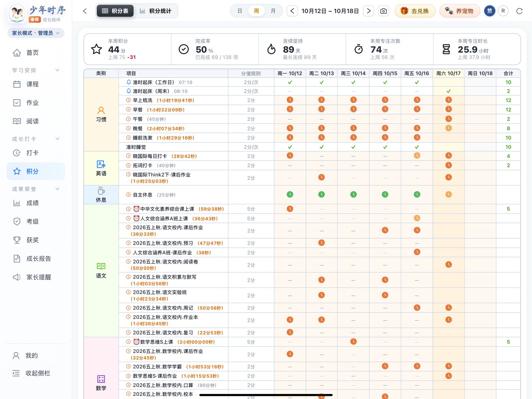Select the 月 view toggle
The height and width of the screenshot is (399, 532).
(x=273, y=11)
